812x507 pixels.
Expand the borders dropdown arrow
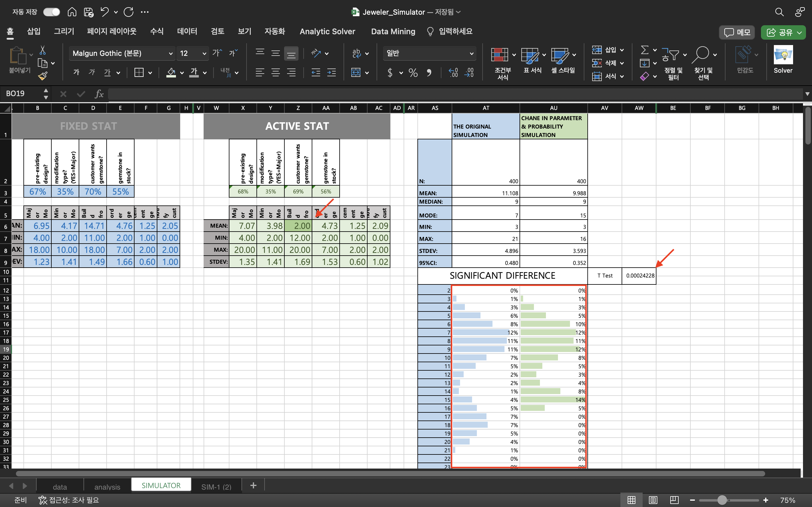click(150, 73)
